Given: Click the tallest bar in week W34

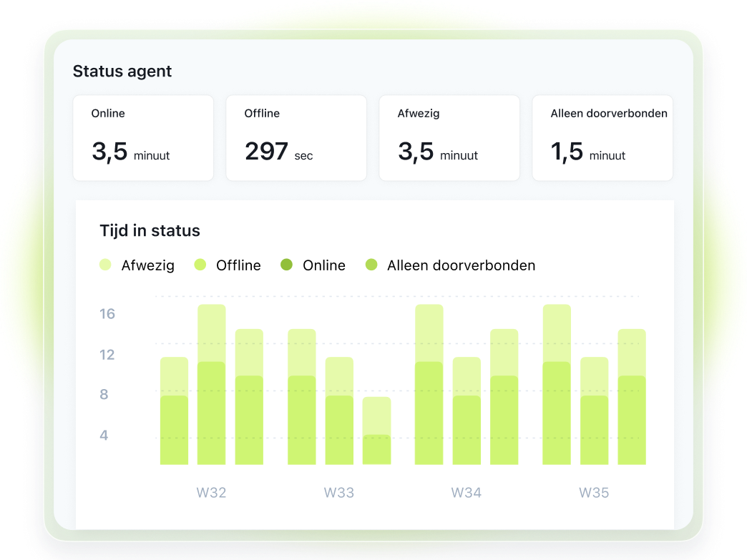Looking at the screenshot, I should pyautogui.click(x=429, y=386).
